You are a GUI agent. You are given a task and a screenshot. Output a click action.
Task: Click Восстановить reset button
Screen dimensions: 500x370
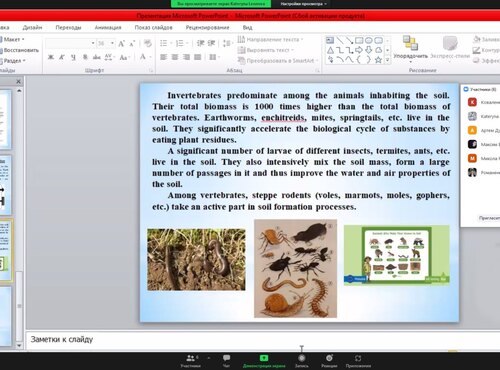pyautogui.click(x=20, y=50)
